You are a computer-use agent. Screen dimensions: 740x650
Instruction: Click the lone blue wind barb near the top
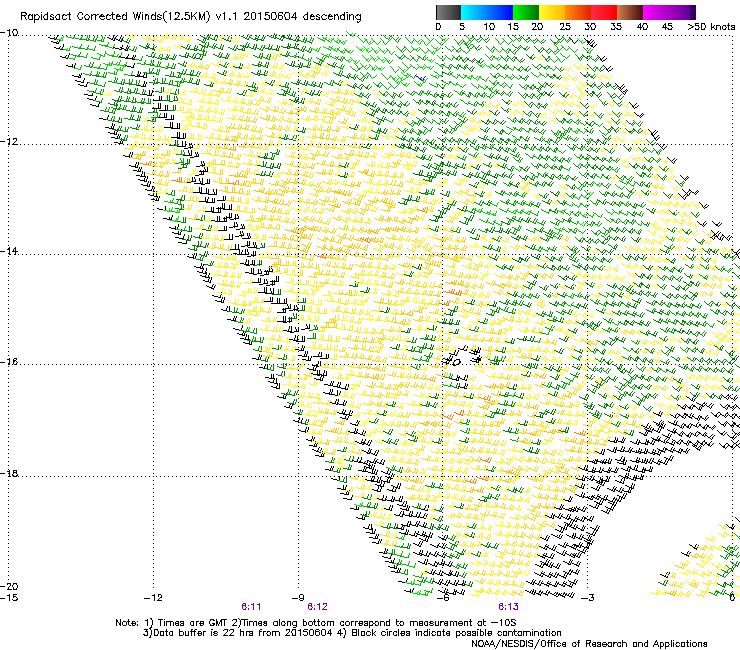[x=421, y=77]
